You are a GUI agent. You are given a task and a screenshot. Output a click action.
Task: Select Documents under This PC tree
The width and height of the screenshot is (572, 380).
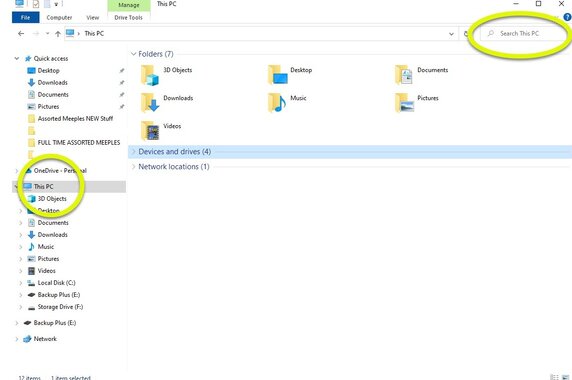click(x=53, y=222)
